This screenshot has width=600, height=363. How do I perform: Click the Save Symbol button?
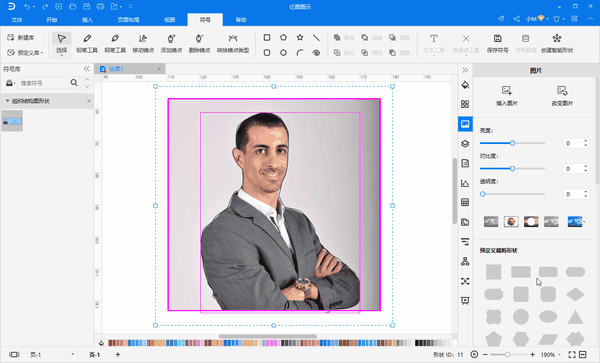pos(497,43)
